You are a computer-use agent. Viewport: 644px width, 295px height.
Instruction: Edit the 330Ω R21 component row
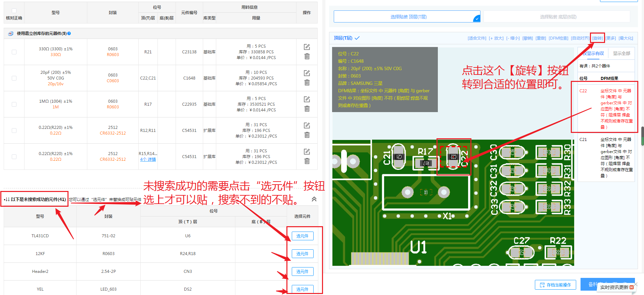307,47
